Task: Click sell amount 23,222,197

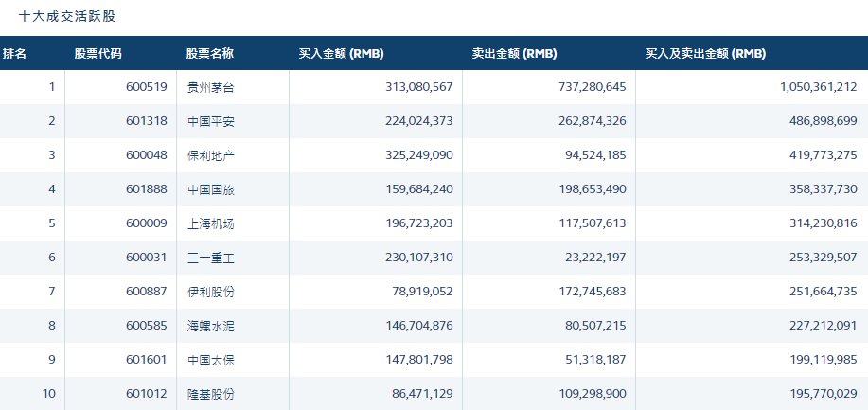Action: tap(596, 258)
